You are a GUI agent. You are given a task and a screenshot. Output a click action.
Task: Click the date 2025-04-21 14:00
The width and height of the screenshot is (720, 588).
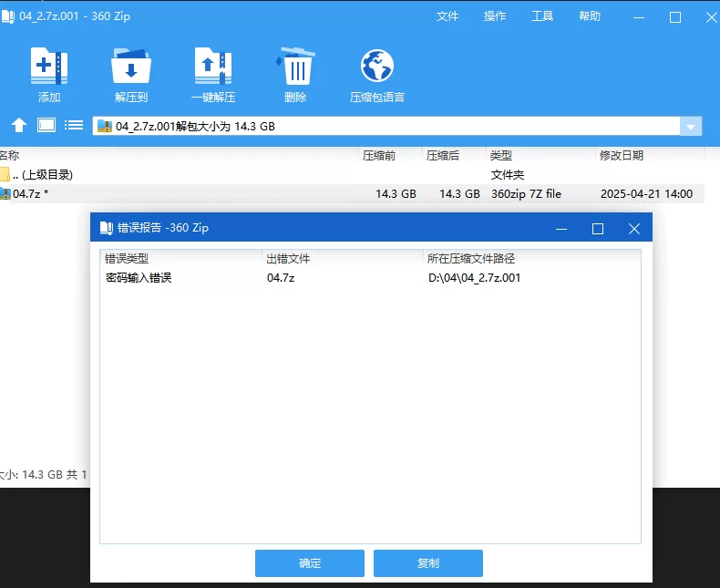coord(646,194)
